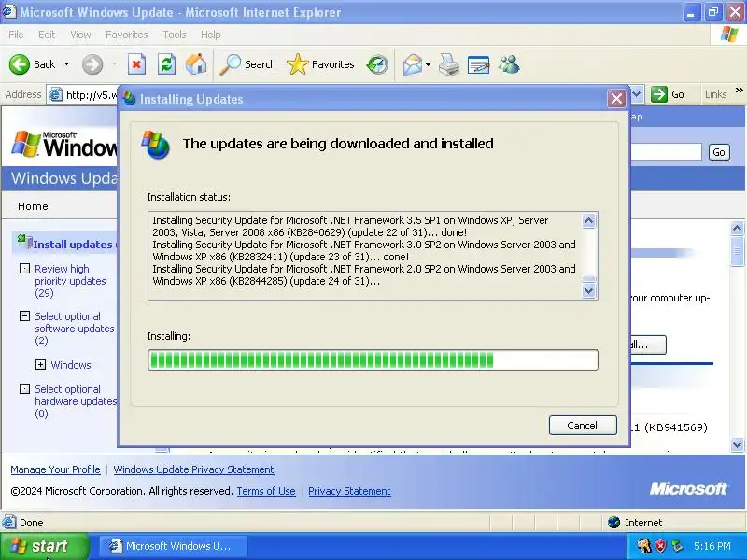Screen dimensions: 747x560
Task: Expand the Windows tree node
Action: 40,365
